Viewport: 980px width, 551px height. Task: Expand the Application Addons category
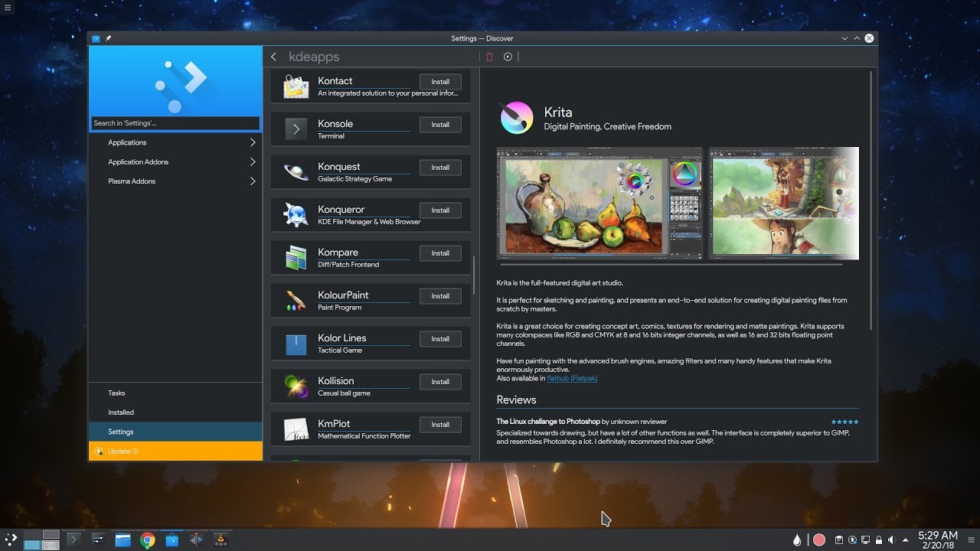(x=175, y=161)
